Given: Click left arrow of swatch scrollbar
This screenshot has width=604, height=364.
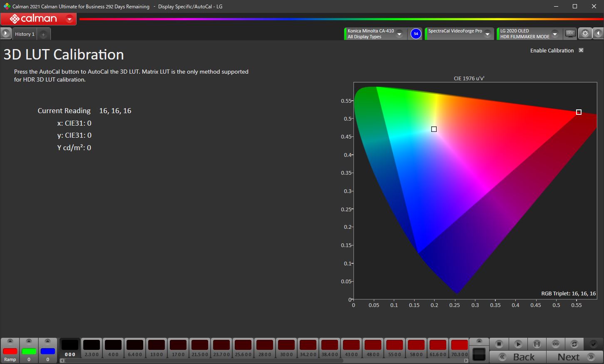Looking at the screenshot, I should click(62, 361).
